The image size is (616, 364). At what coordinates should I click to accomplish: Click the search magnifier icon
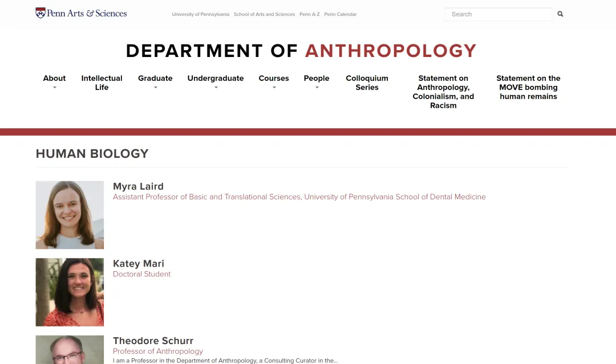coord(560,14)
